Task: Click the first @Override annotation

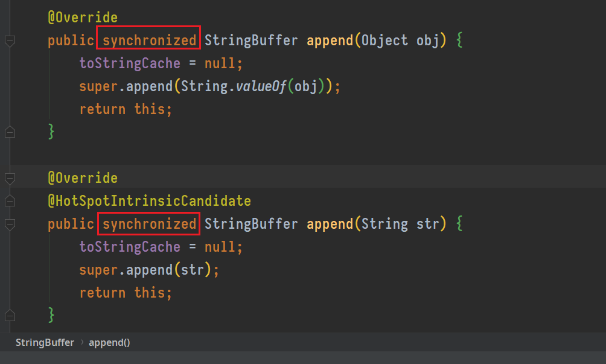Action: (x=83, y=18)
